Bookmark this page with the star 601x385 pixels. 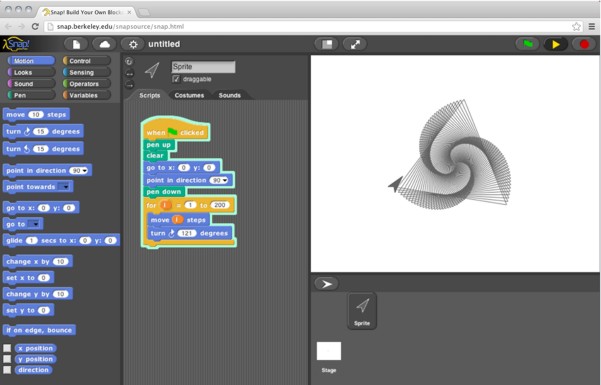pos(576,26)
